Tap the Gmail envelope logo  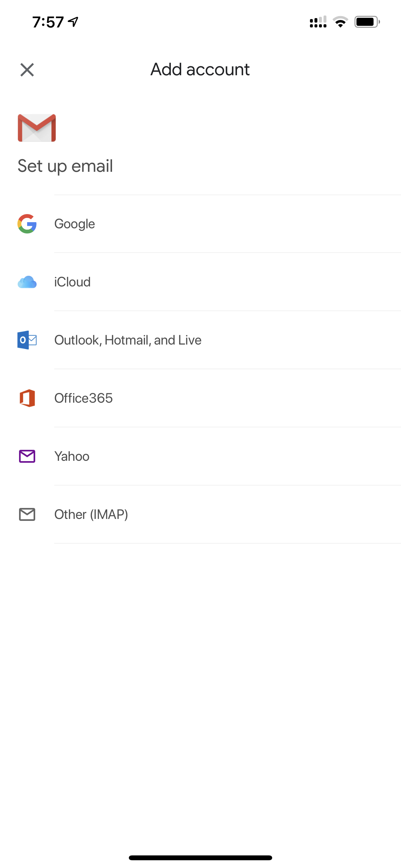tap(37, 128)
